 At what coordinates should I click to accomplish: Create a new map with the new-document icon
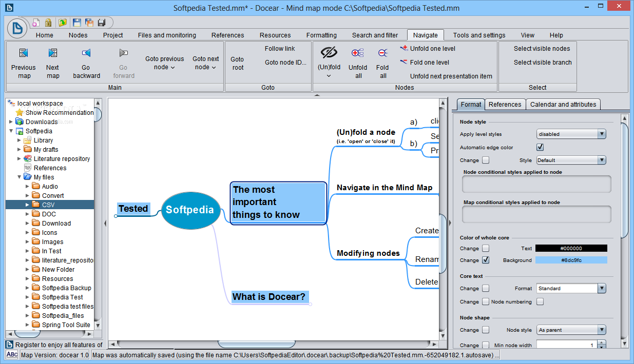pyautogui.click(x=36, y=23)
